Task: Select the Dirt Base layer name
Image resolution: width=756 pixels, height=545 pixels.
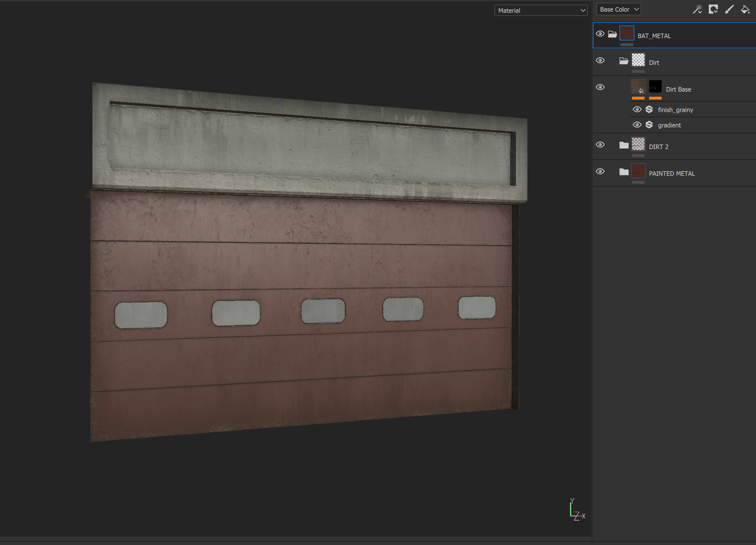Action: point(678,89)
